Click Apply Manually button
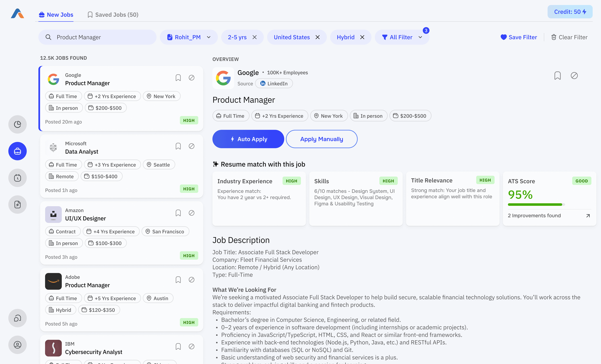Viewport: 601px width, 364px height. (322, 139)
